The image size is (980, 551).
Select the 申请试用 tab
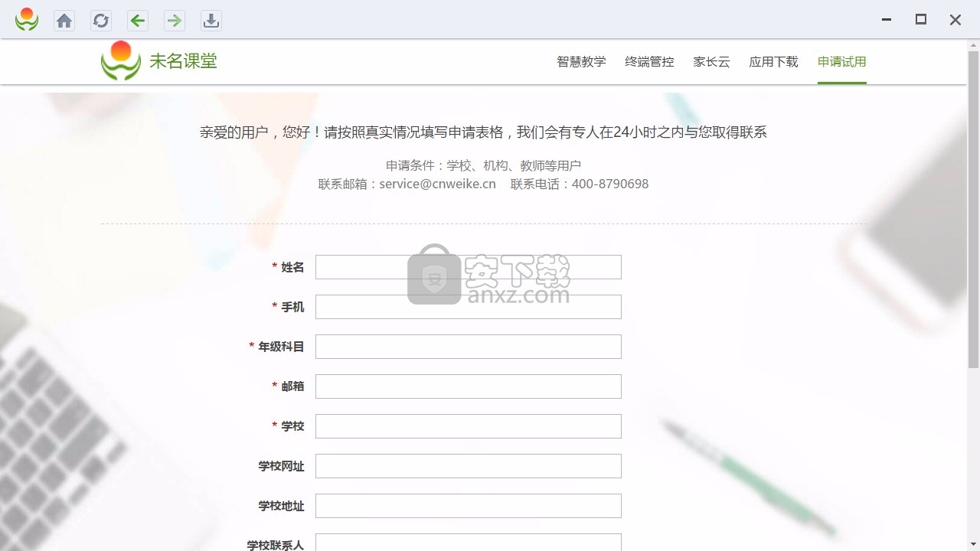pos(841,62)
